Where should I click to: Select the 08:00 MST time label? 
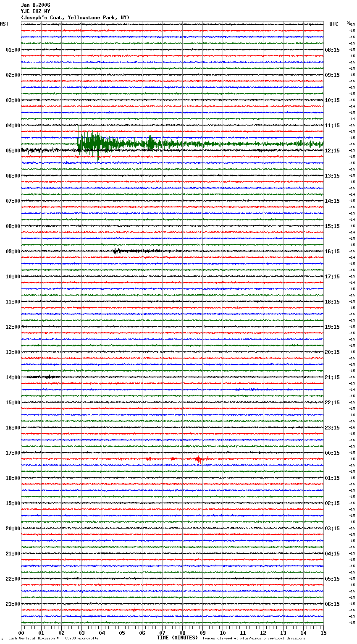13,226
